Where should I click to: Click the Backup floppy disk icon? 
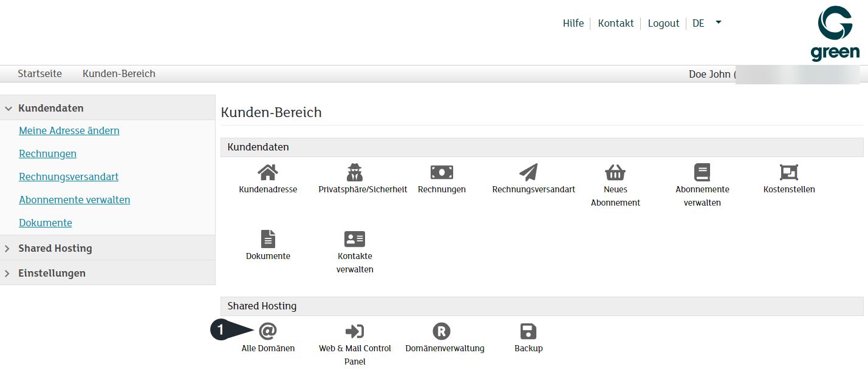click(x=528, y=331)
